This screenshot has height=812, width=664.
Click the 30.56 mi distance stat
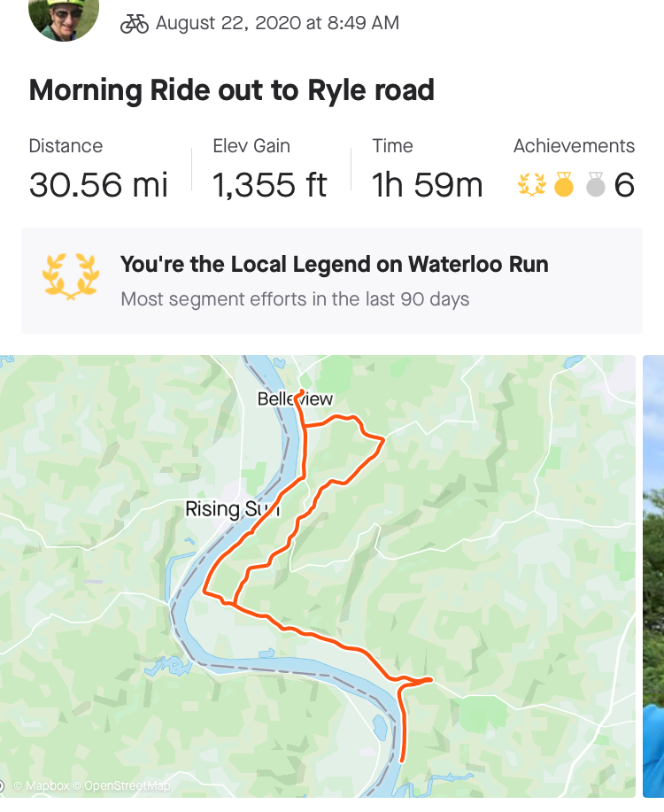[x=98, y=185]
